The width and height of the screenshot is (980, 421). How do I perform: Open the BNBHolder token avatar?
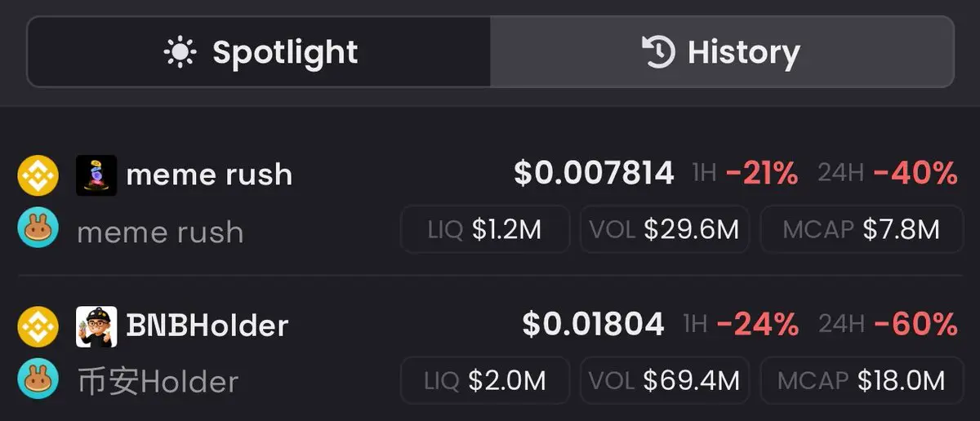[96, 326]
